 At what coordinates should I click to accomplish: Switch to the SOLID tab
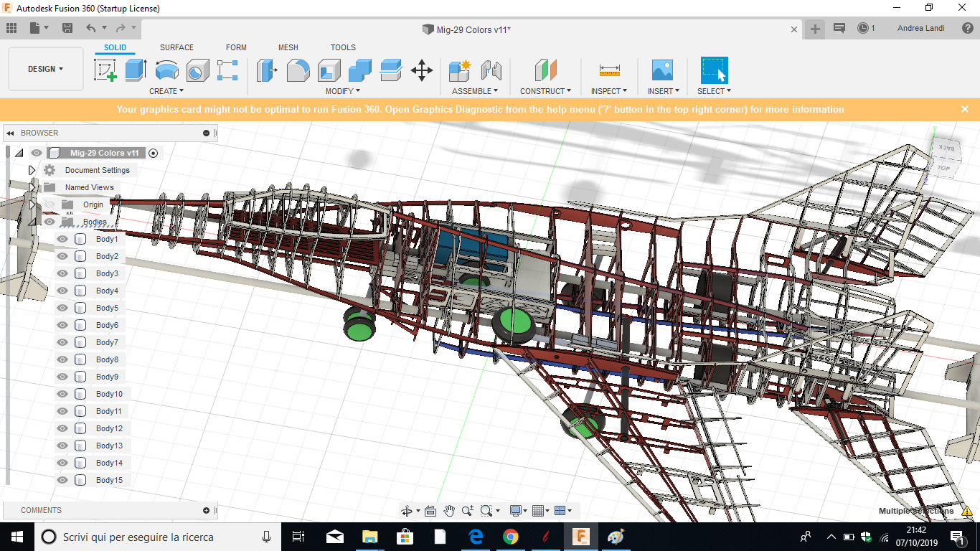pyautogui.click(x=115, y=47)
